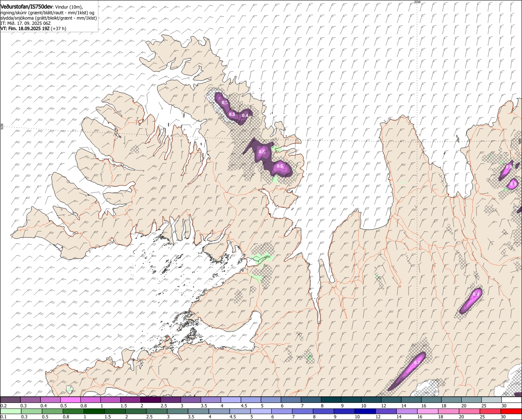The width and height of the screenshot is (522, 420).
Task: Pick the light pink swatch between 16 and 18
Action: click(x=428, y=411)
